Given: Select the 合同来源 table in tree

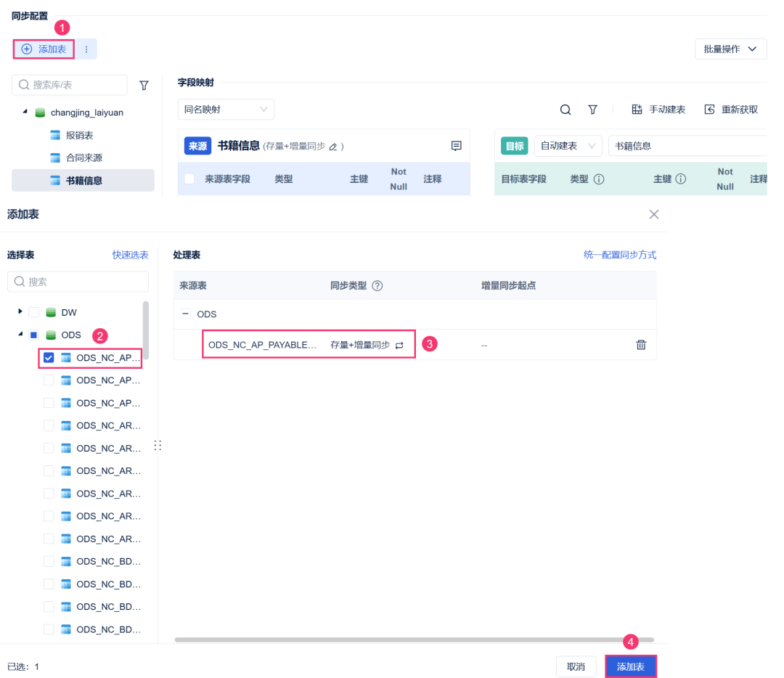Looking at the screenshot, I should tap(83, 158).
